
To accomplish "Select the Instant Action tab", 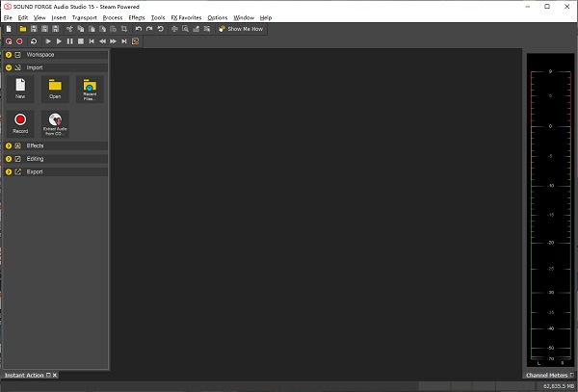I will click(24, 375).
